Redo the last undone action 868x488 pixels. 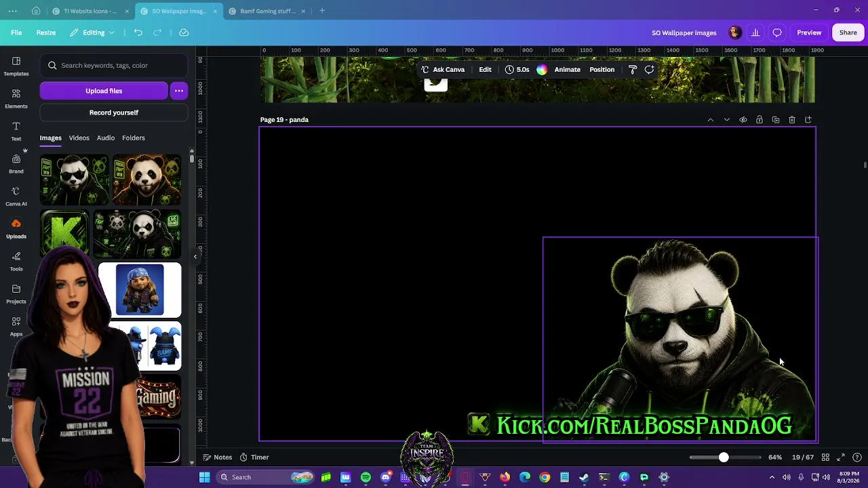tap(157, 33)
